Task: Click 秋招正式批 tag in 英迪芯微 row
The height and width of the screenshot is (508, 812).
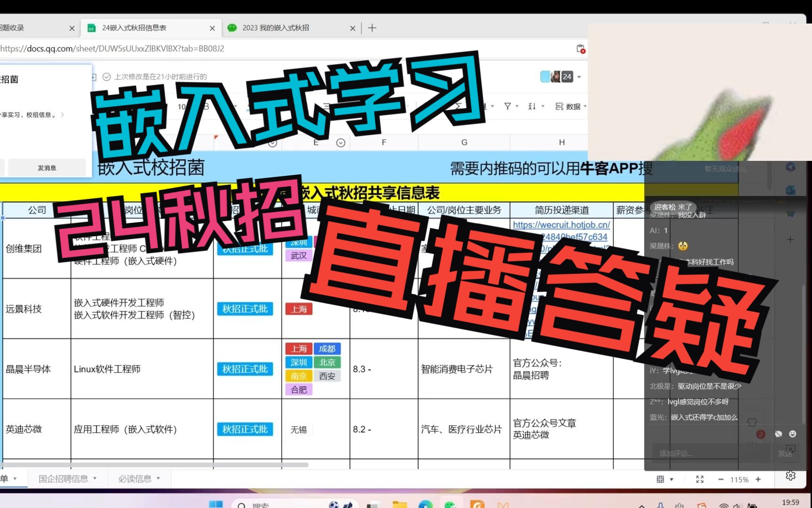Action: [x=245, y=429]
